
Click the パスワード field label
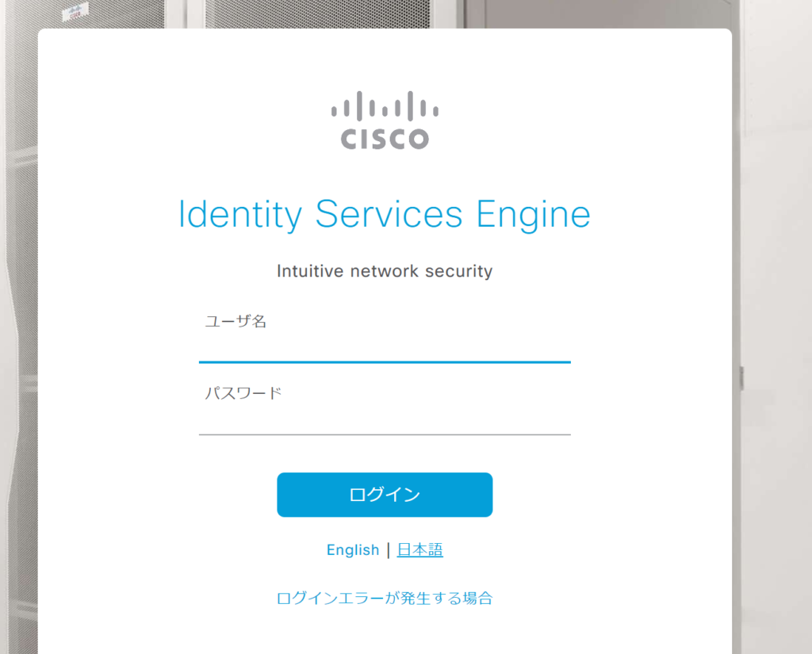tap(243, 392)
